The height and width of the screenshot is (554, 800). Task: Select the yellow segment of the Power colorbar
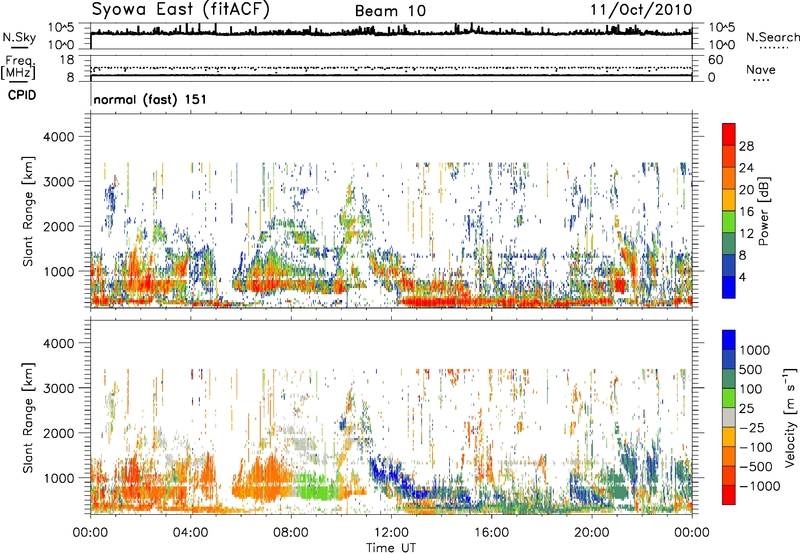click(729, 200)
